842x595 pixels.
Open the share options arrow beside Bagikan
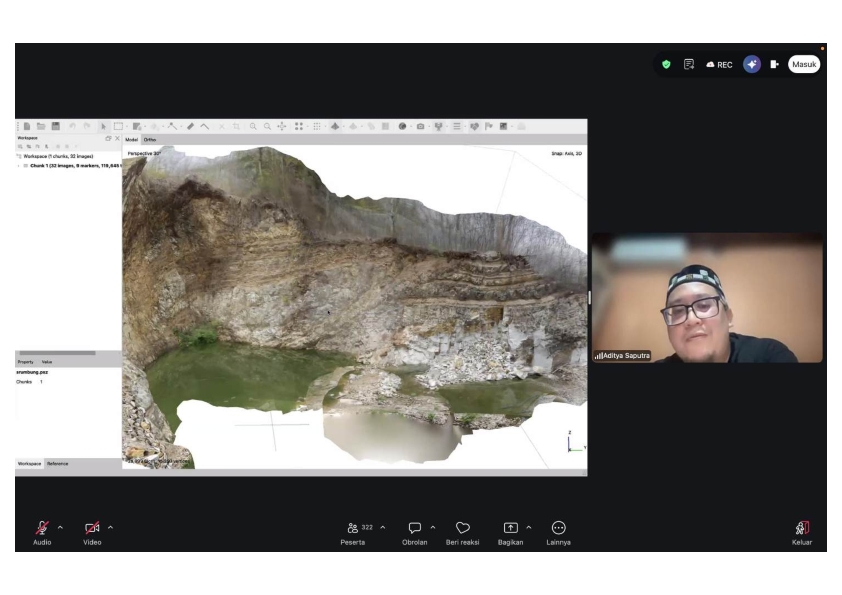tap(529, 527)
